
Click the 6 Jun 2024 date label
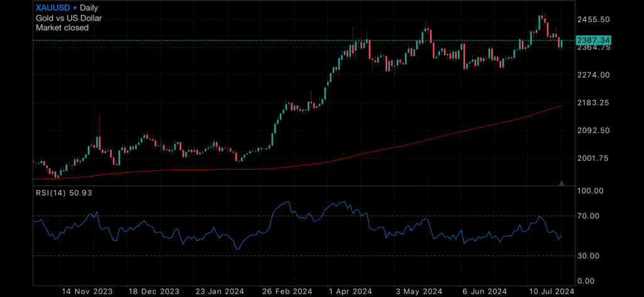[x=486, y=292]
